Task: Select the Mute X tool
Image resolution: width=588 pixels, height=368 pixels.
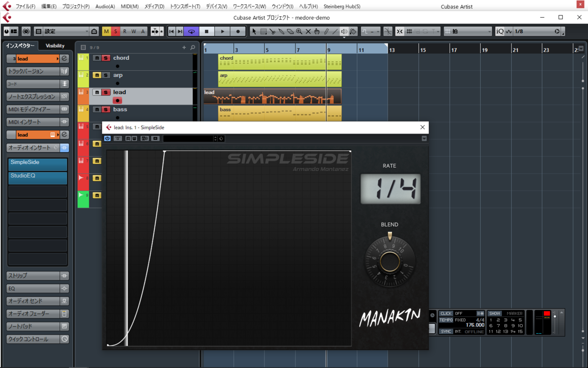Action: pos(308,31)
